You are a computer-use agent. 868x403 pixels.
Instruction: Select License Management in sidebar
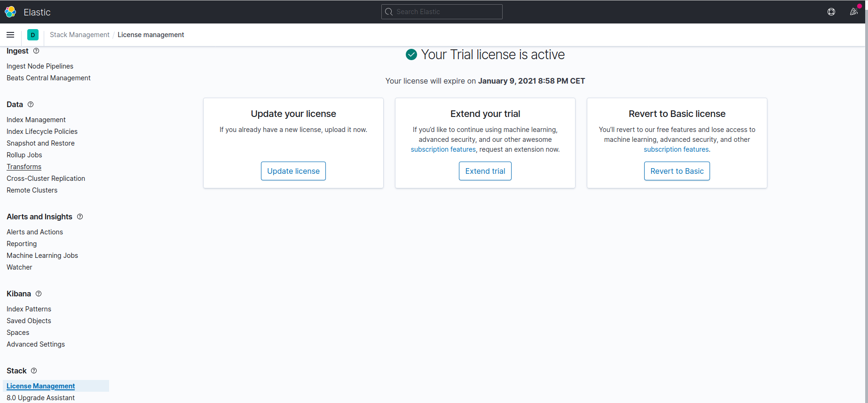41,386
